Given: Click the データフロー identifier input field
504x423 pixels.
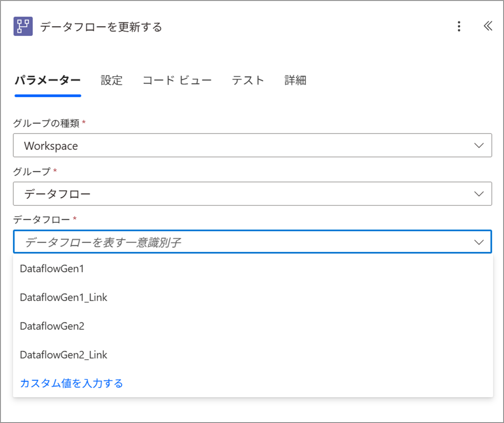Looking at the screenshot, I should point(252,242).
